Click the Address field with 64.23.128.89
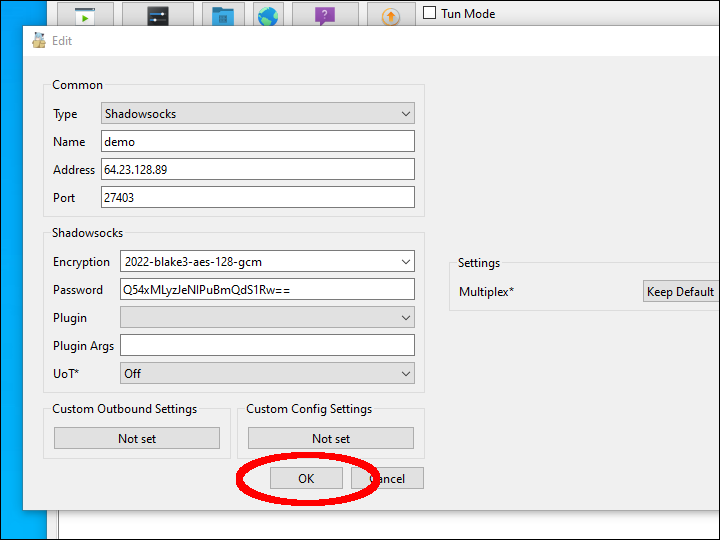This screenshot has width=720, height=540. point(258,169)
